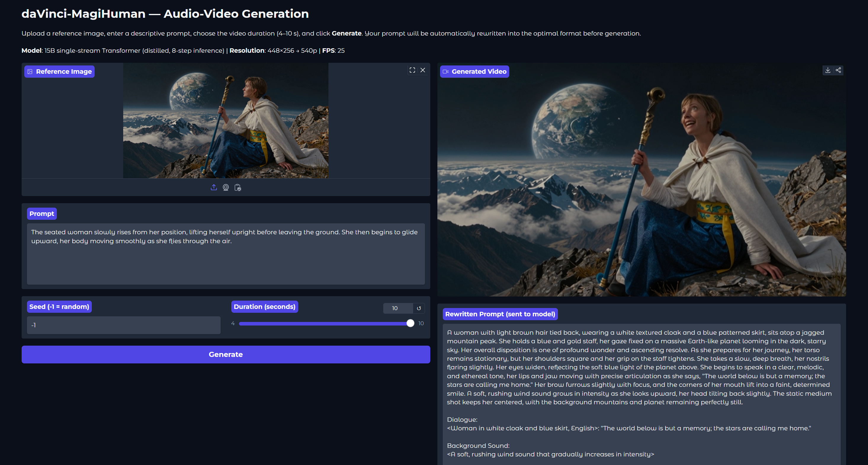
Task: Click the Generate button
Action: 226,355
